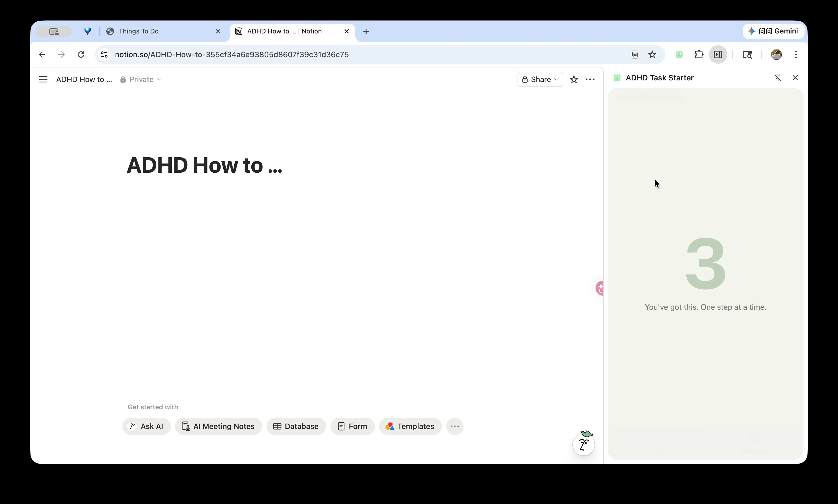
Task: Select the ADHD How to Notion tab
Action: (x=292, y=31)
